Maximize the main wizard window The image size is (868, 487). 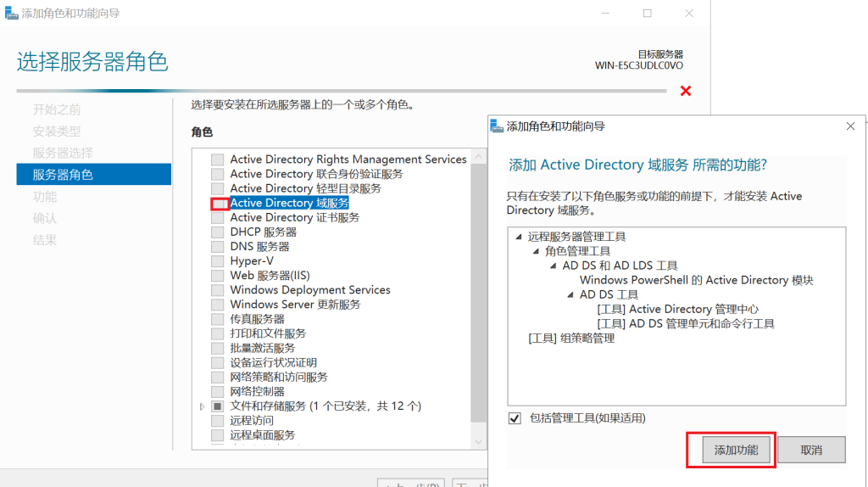point(647,14)
